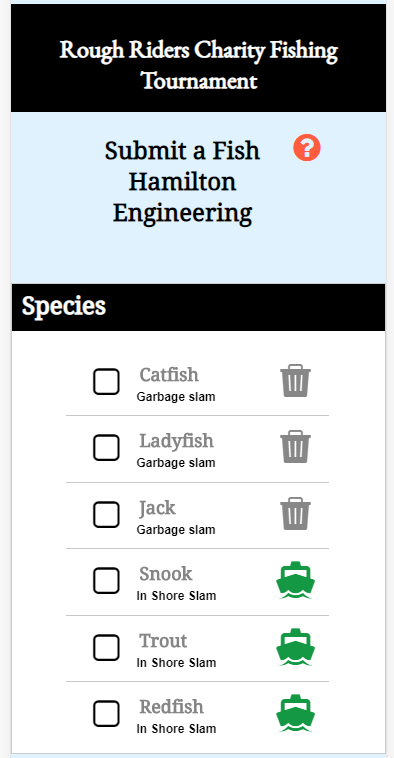
Task: Check the Catfish checkbox
Action: [x=106, y=381]
